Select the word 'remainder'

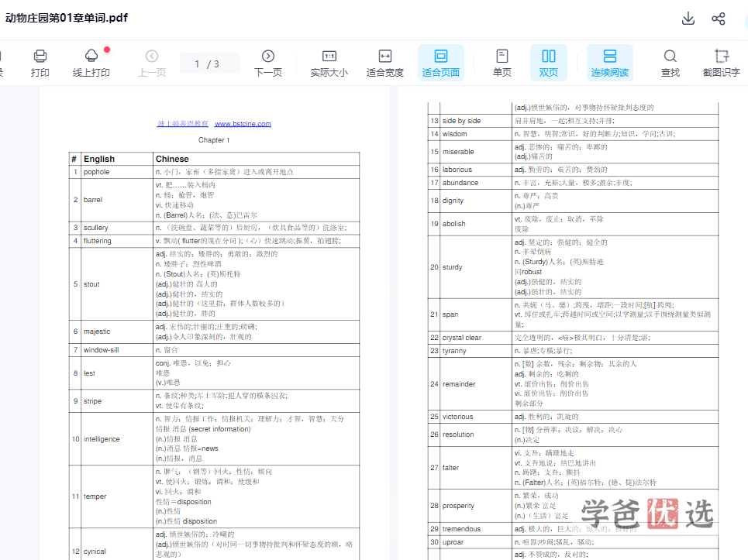[x=459, y=383]
